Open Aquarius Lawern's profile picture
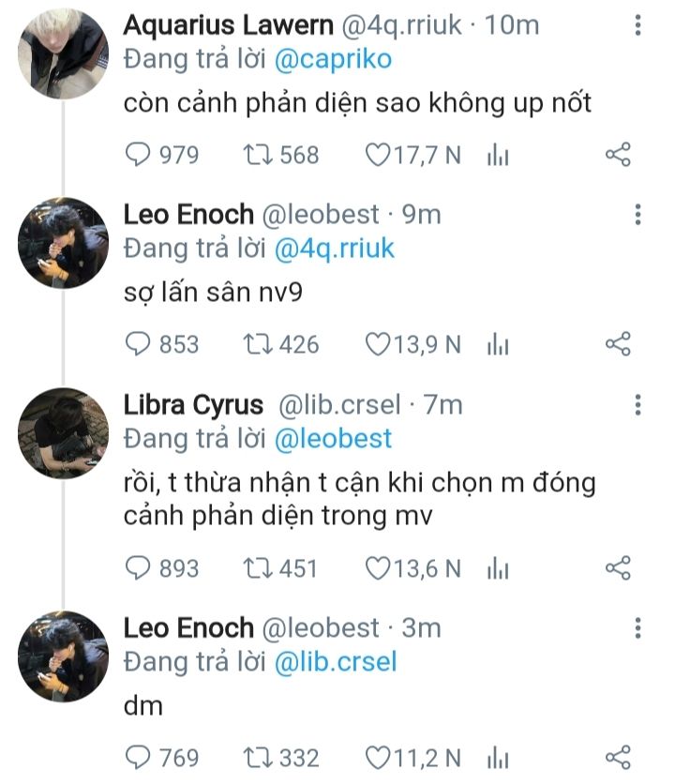Screen dimensions: 675x784 (64, 53)
